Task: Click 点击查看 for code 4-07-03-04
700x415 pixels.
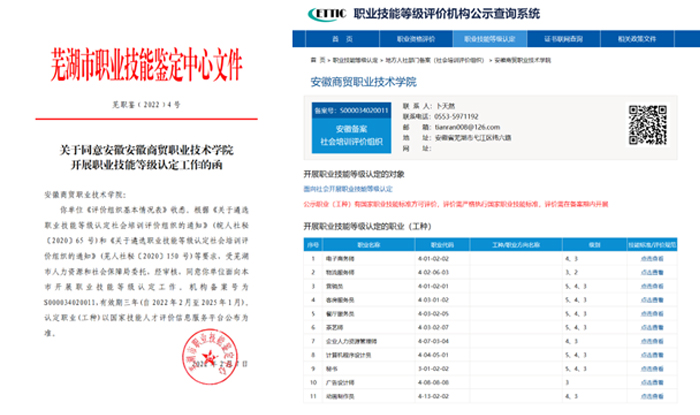Action: click(x=652, y=341)
